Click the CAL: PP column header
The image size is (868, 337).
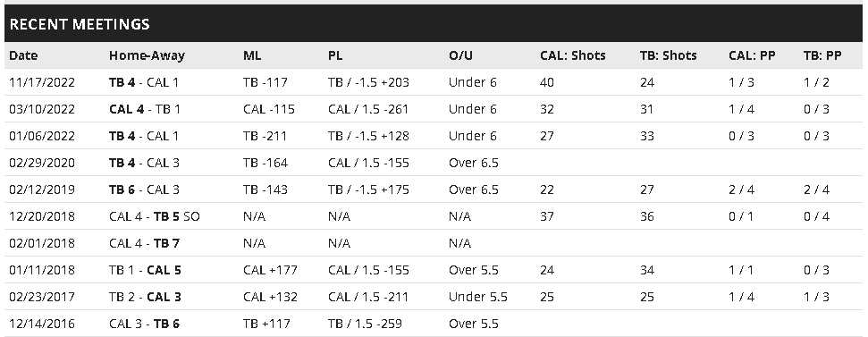pos(752,55)
